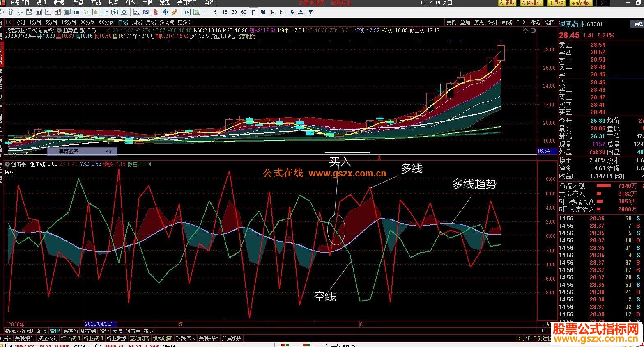Expand the 更多 period options
This screenshot has width=644, height=347.
184,22
